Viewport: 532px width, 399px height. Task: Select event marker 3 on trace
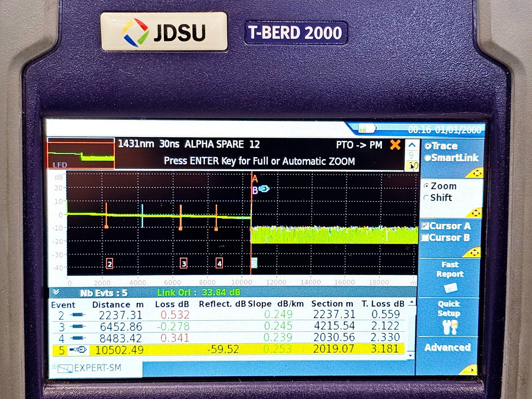pos(184,264)
